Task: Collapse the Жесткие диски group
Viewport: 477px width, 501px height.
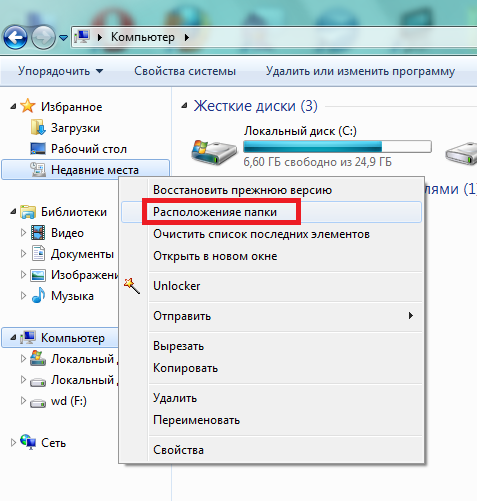Action: tap(184, 106)
